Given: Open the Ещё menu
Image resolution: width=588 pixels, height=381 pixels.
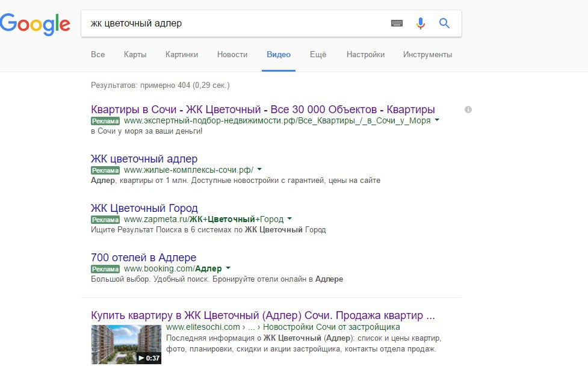Looking at the screenshot, I should pos(318,54).
